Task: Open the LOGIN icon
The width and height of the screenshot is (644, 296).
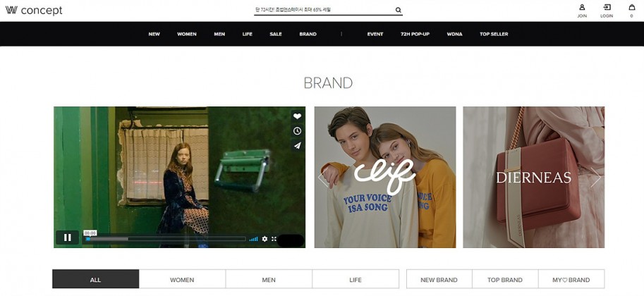Action: (607, 11)
